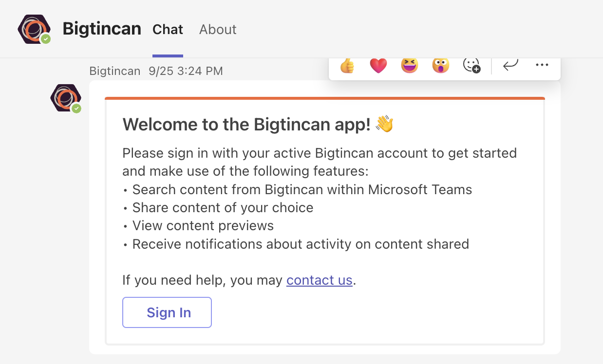Viewport: 603px width, 364px height.
Task: React with the thumbs up emoji
Action: point(347,65)
